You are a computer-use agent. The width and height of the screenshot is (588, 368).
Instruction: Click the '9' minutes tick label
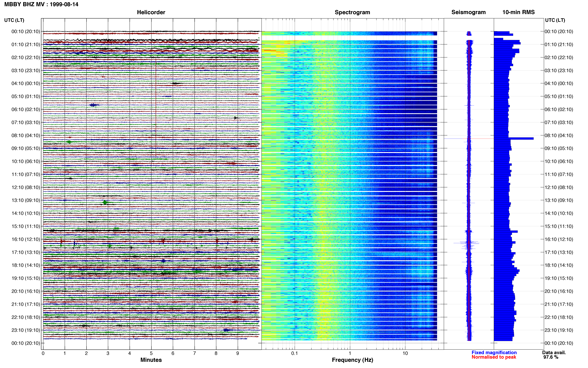coord(238,353)
